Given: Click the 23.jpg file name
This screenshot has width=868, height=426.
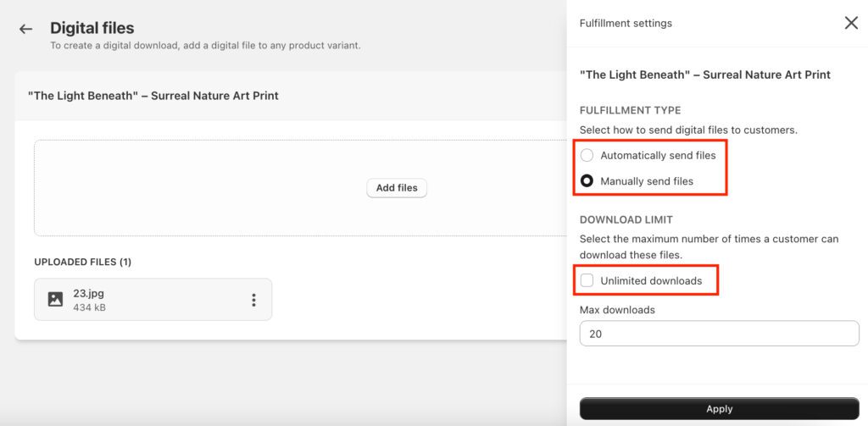Looking at the screenshot, I should 88,293.
